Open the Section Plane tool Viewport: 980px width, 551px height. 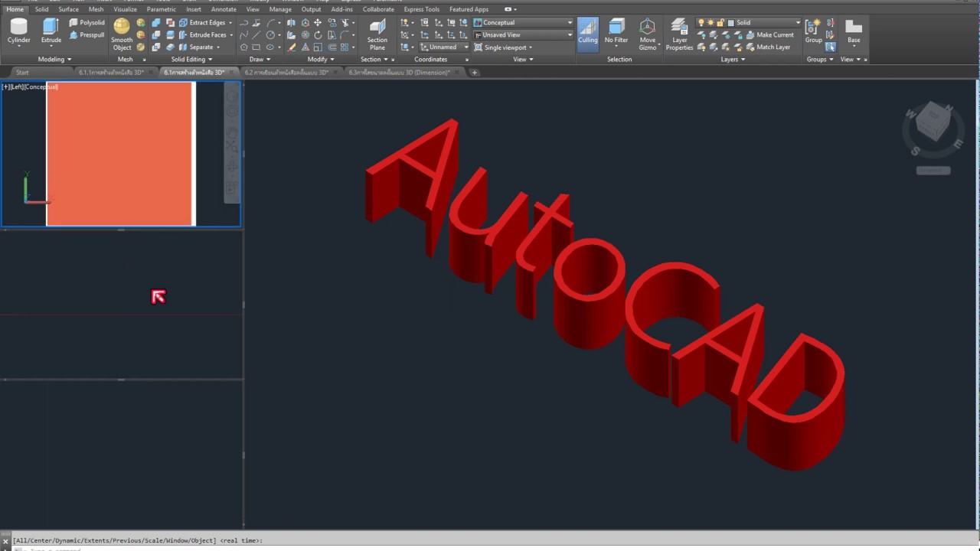377,34
